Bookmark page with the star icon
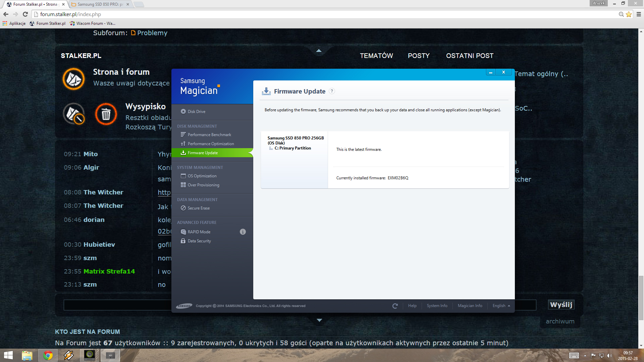 pyautogui.click(x=629, y=14)
